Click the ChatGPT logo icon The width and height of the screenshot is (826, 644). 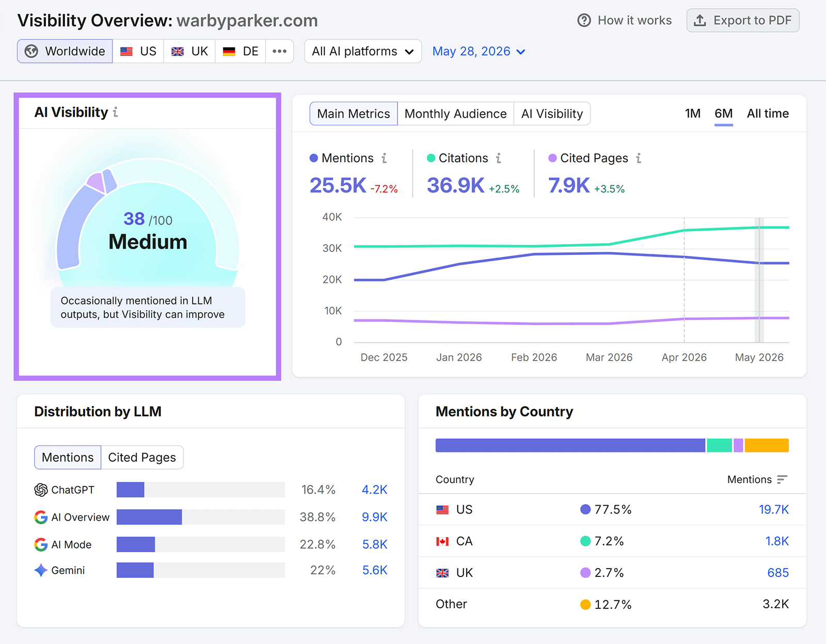click(x=41, y=490)
